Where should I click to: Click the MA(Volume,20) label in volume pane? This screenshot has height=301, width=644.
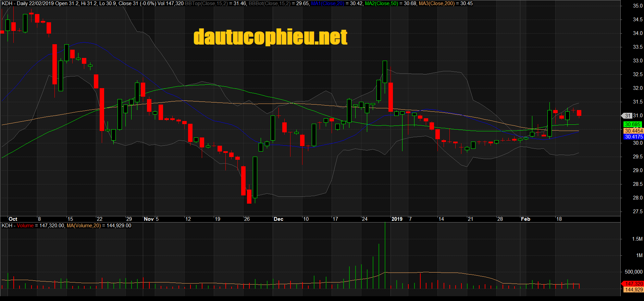coord(84,226)
